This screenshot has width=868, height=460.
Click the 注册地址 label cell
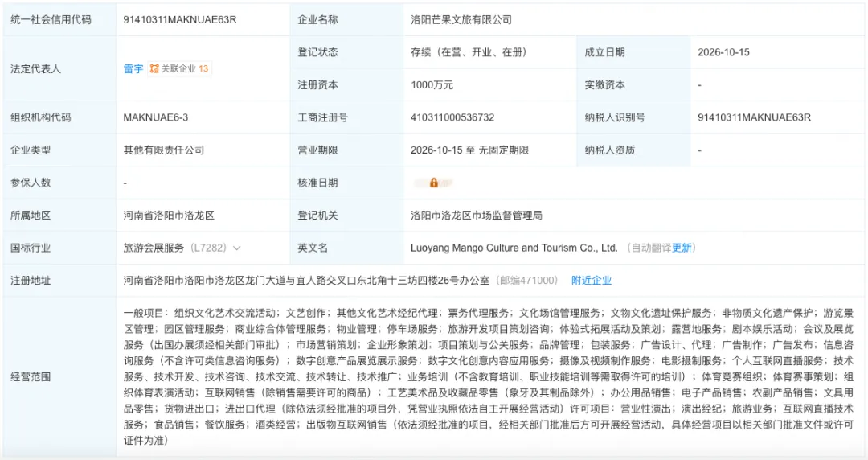(x=59, y=281)
